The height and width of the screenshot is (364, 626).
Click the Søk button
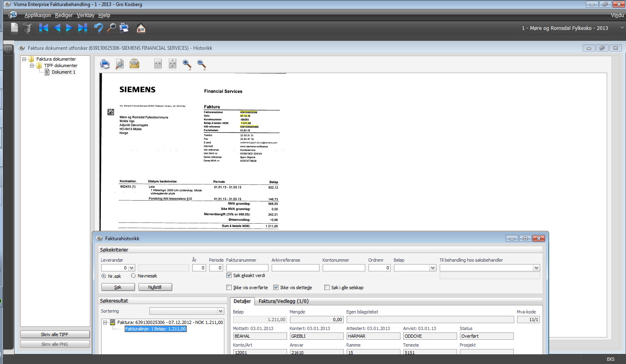[x=118, y=287]
